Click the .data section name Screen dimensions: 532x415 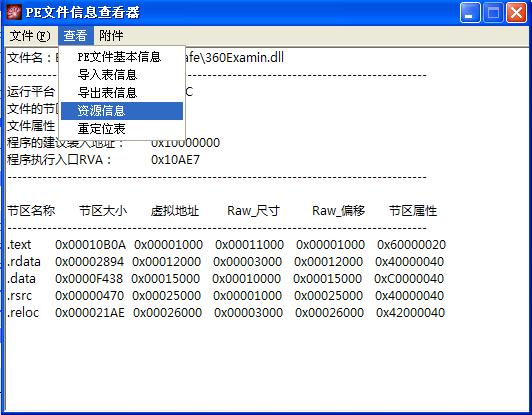21,278
